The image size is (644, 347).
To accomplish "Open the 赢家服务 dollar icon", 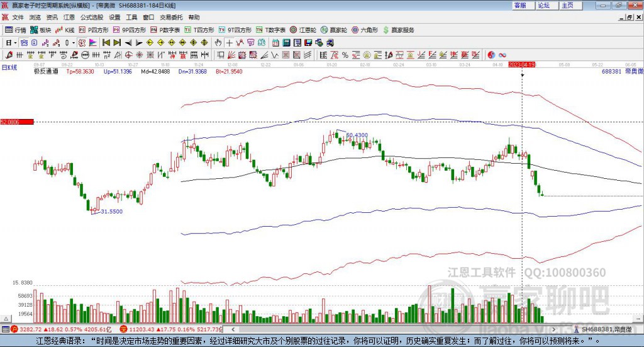I will (x=398, y=30).
